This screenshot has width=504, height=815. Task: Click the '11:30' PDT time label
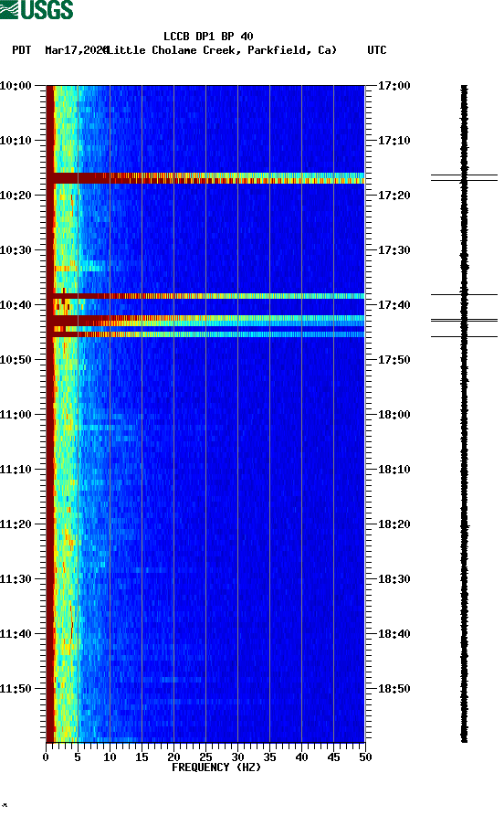tap(16, 579)
